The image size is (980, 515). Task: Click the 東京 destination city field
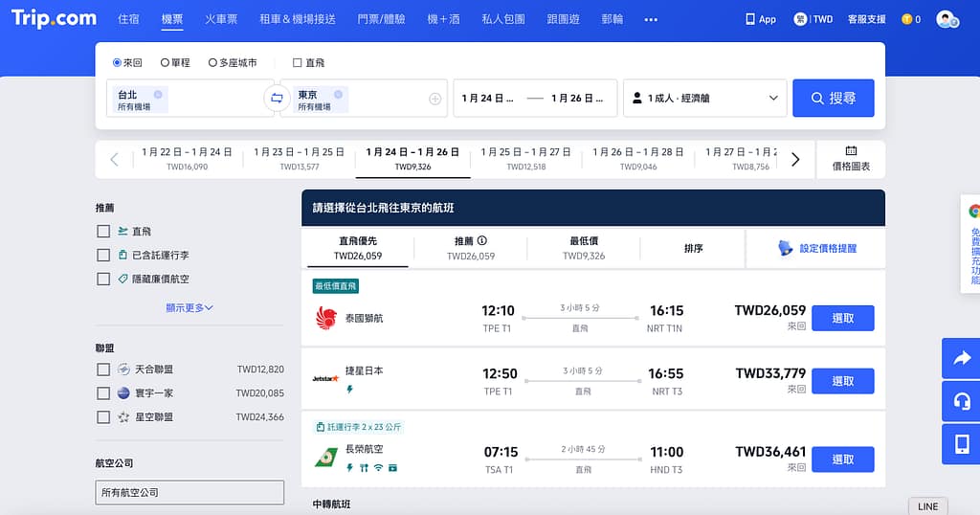coord(364,99)
